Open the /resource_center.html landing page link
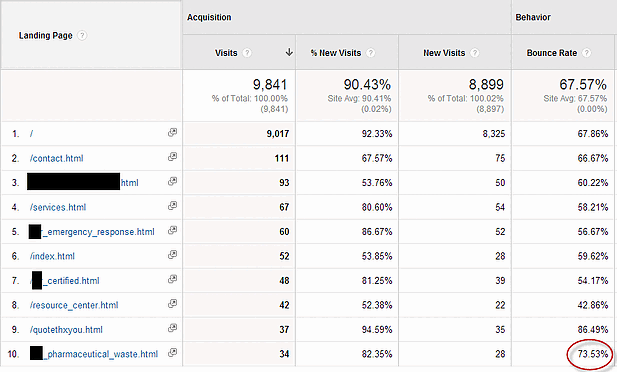The height and width of the screenshot is (372, 617). pyautogui.click(x=74, y=305)
